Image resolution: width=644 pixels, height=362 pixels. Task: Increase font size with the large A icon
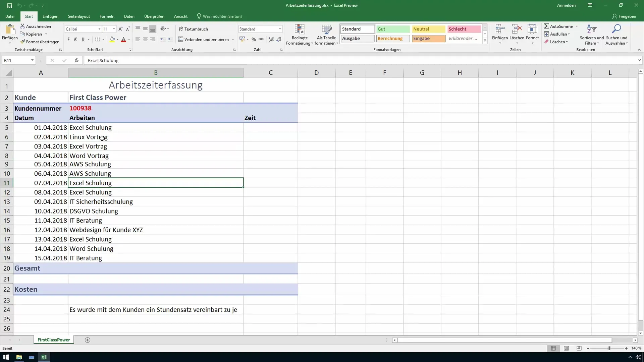120,29
